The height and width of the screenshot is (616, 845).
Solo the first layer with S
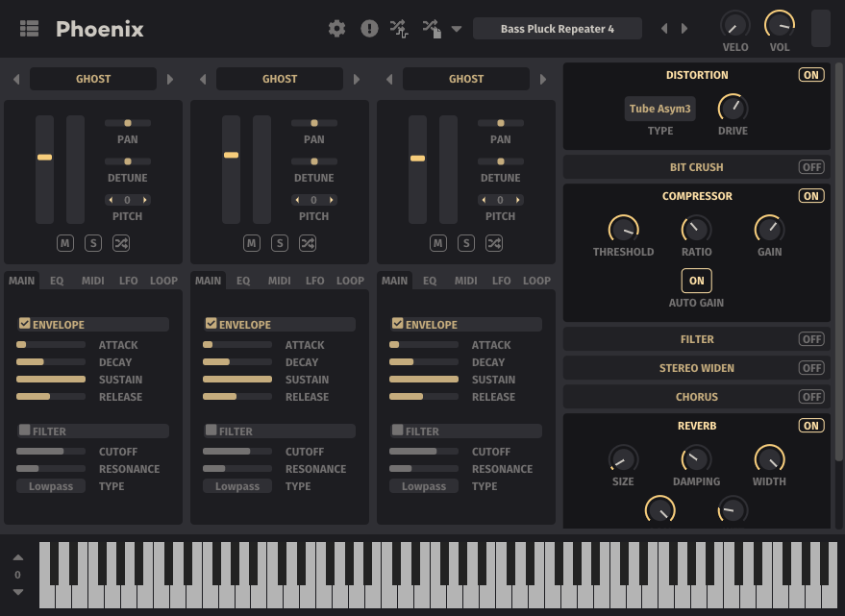(93, 243)
